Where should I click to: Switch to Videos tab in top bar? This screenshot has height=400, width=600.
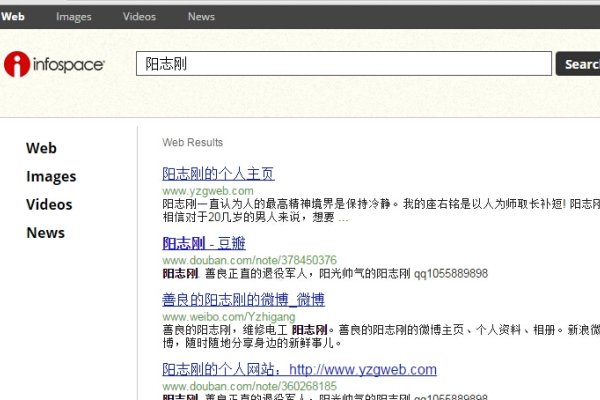(x=139, y=16)
